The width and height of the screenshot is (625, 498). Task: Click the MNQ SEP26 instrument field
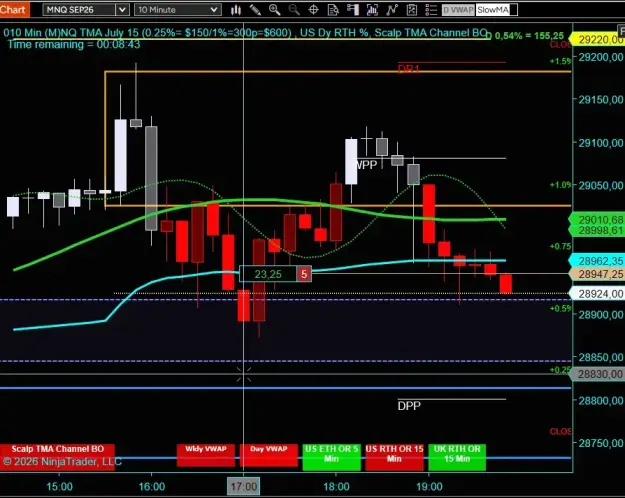[79, 10]
